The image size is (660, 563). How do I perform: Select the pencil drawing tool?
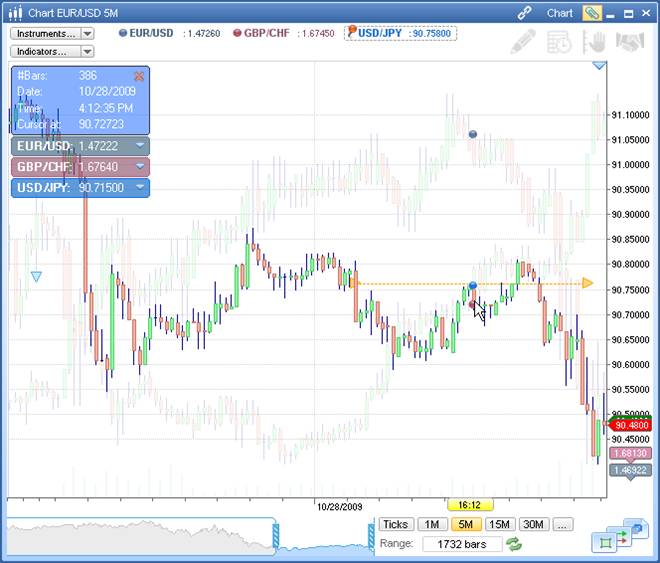(x=523, y=42)
